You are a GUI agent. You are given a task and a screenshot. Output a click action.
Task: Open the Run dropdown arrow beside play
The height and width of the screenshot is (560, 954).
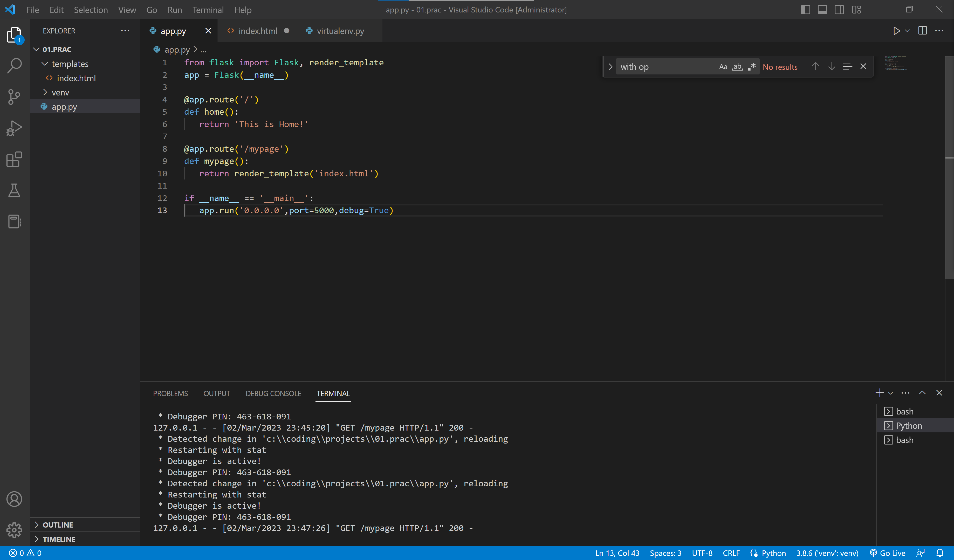coord(908,31)
